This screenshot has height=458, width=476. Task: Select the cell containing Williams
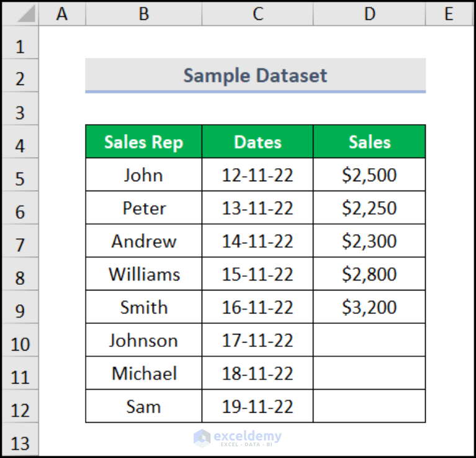point(144,274)
